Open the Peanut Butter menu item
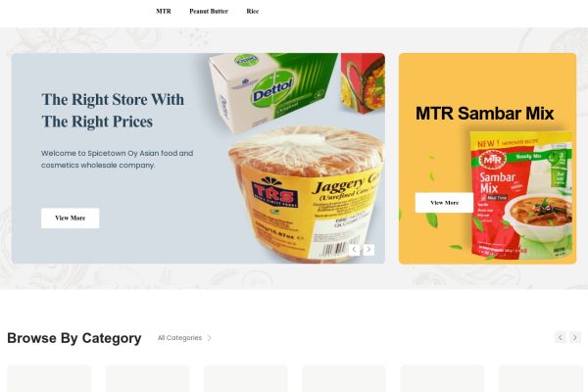Screen dimensions: 588x392 pyautogui.click(x=209, y=11)
